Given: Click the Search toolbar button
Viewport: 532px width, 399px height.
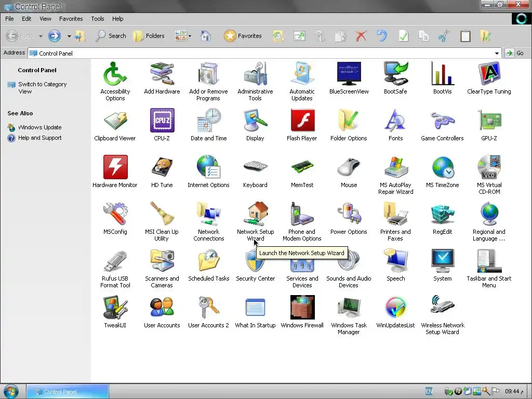Looking at the screenshot, I should pyautogui.click(x=111, y=36).
